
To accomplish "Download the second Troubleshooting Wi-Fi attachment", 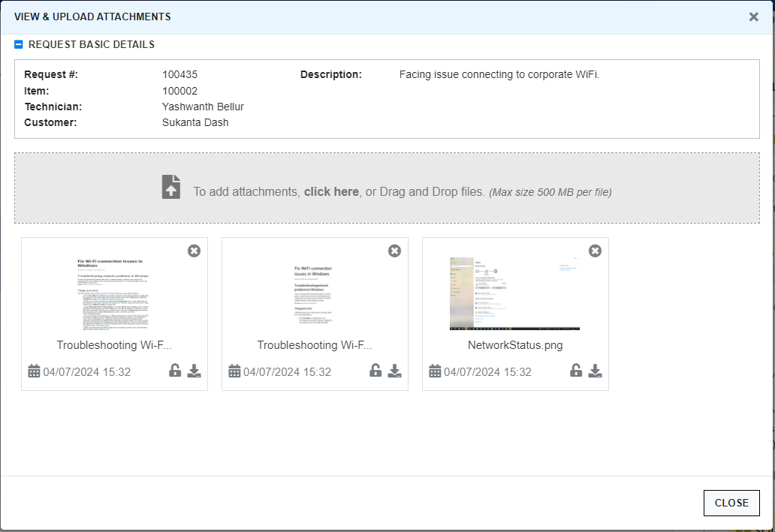I will pos(395,371).
